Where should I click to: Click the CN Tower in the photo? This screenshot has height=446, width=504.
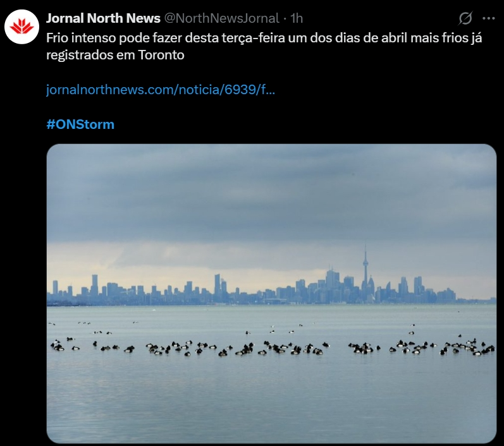point(365,273)
